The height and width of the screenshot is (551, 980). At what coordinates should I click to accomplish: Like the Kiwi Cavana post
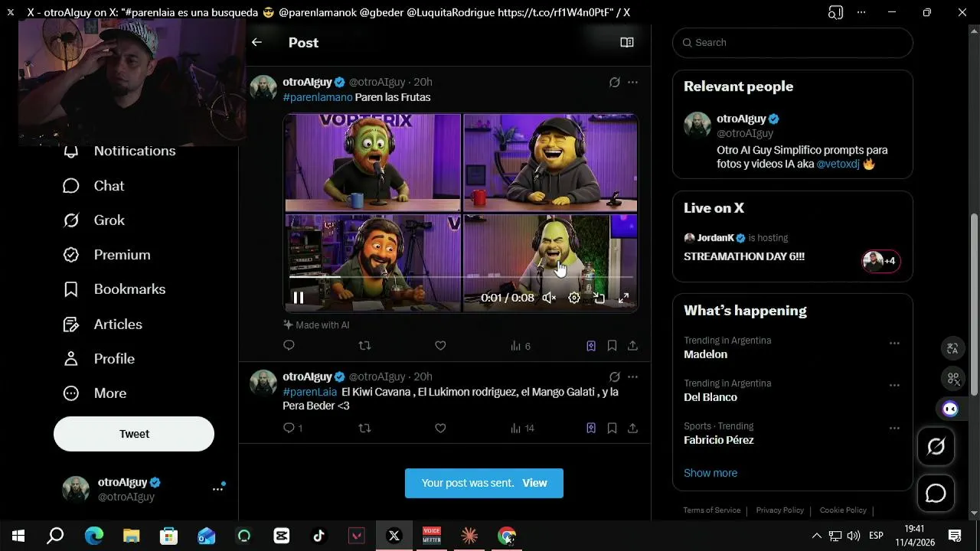tap(440, 428)
